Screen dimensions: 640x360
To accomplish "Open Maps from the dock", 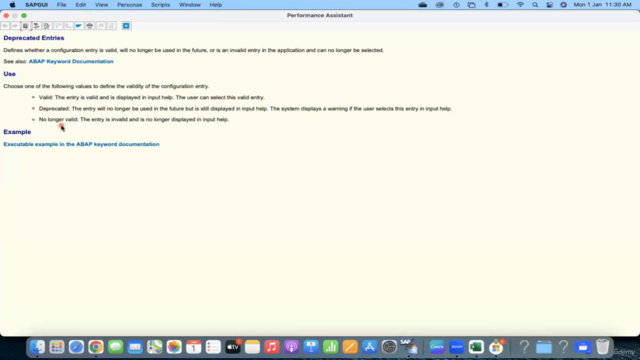I will click(x=155, y=347).
